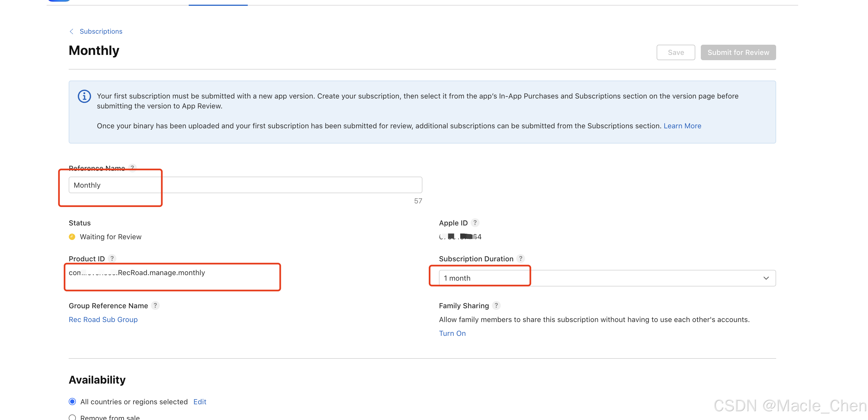Click the Family Sharing question mark icon
868x420 pixels.
(496, 305)
